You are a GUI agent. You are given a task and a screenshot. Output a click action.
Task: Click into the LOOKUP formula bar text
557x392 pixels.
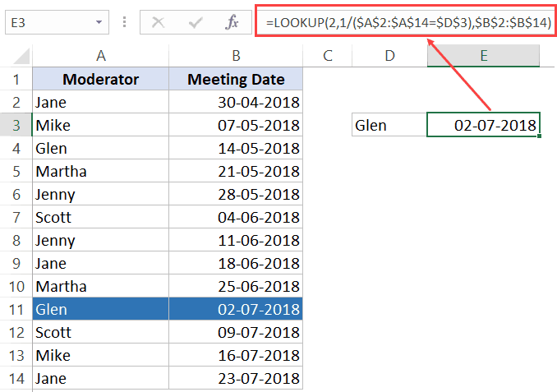tap(408, 23)
